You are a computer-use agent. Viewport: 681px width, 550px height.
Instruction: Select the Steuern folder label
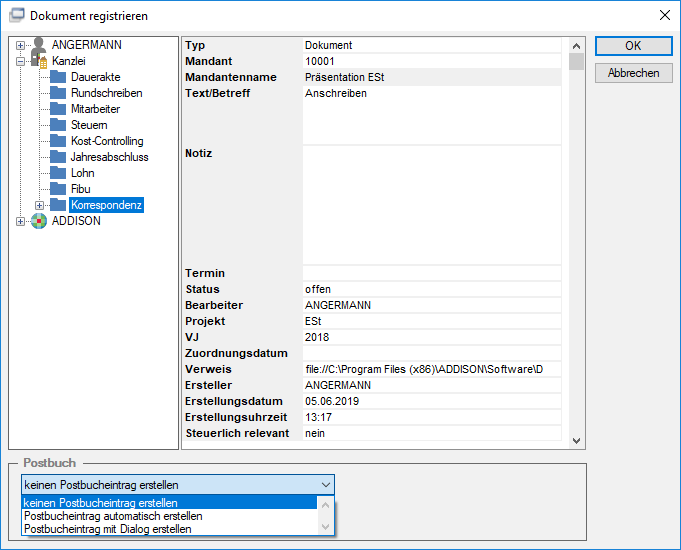pyautogui.click(x=89, y=125)
